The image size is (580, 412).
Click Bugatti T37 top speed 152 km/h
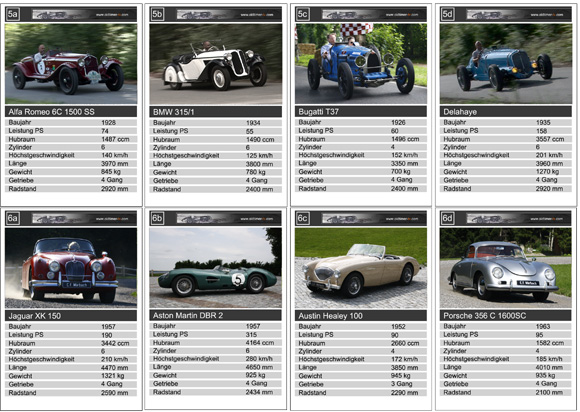tap(405, 155)
